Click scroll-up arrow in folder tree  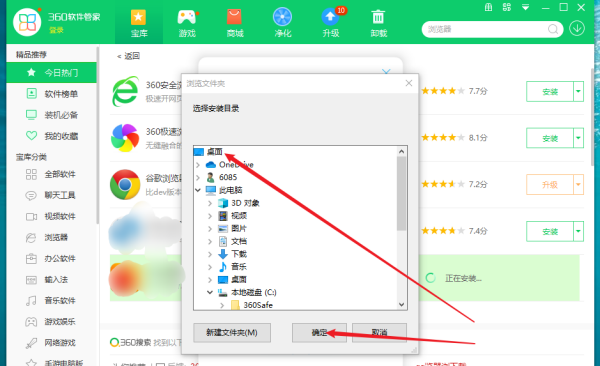point(401,152)
